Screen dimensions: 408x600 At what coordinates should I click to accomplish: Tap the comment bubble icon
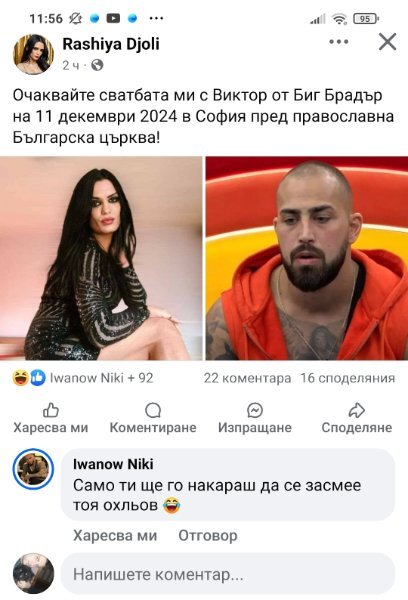tap(153, 411)
